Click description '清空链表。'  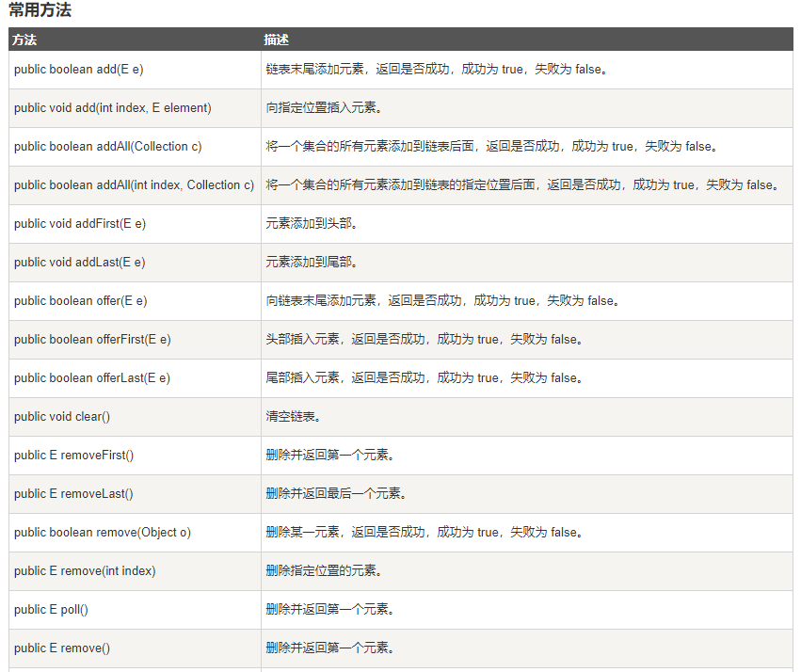click(294, 417)
